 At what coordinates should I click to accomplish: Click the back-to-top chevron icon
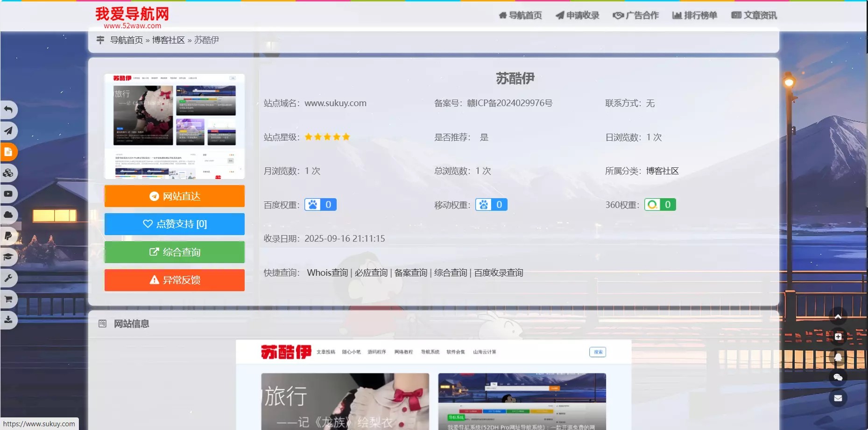[838, 315]
